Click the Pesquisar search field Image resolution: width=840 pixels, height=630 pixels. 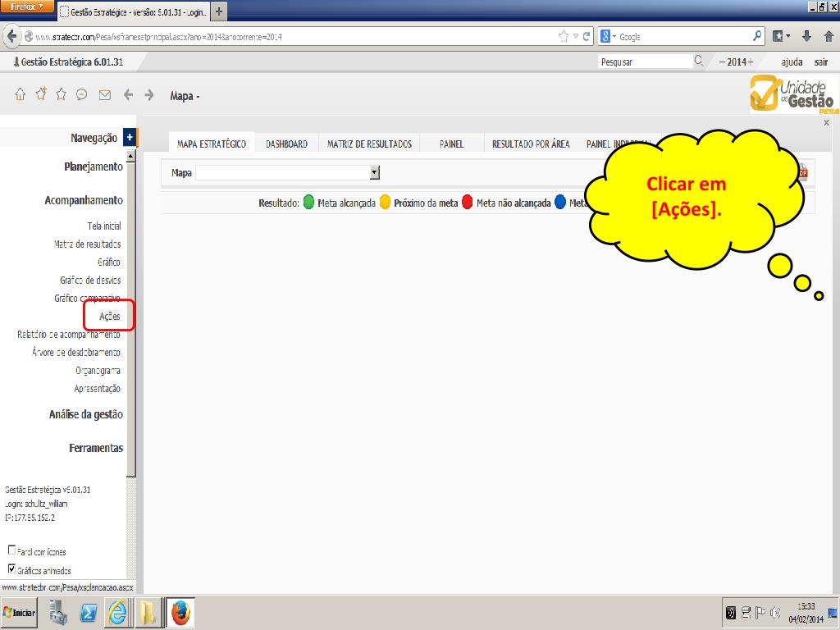[645, 62]
